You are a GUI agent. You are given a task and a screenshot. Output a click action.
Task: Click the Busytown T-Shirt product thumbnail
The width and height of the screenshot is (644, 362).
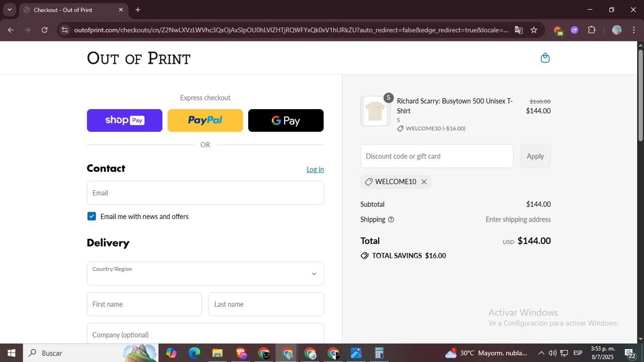pos(375,111)
